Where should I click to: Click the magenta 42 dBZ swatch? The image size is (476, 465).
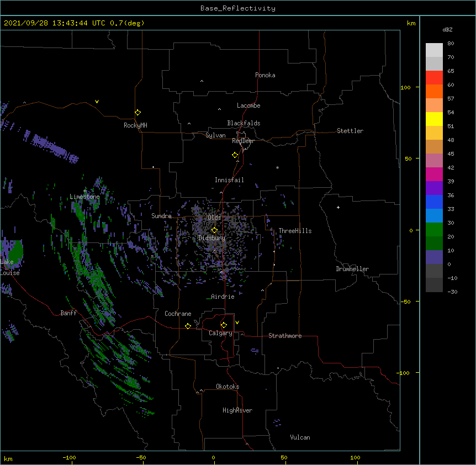tap(434, 174)
